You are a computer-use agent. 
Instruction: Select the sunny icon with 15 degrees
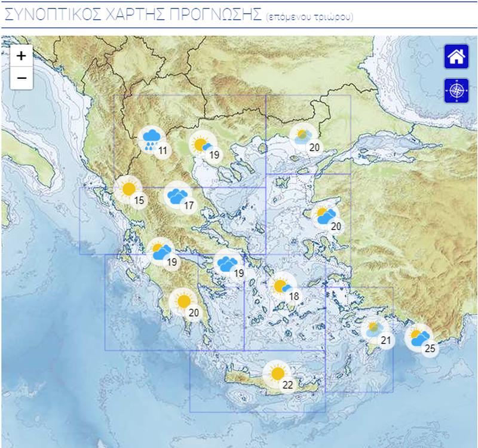(x=128, y=189)
